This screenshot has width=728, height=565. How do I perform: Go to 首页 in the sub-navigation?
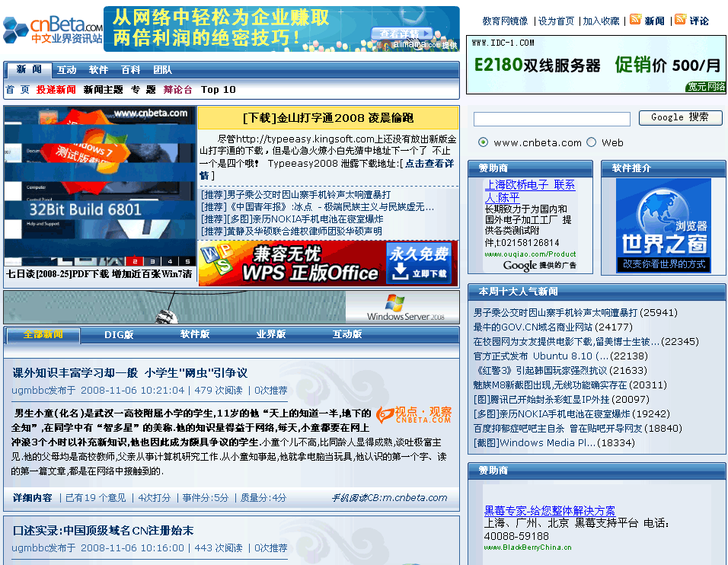click(x=18, y=90)
